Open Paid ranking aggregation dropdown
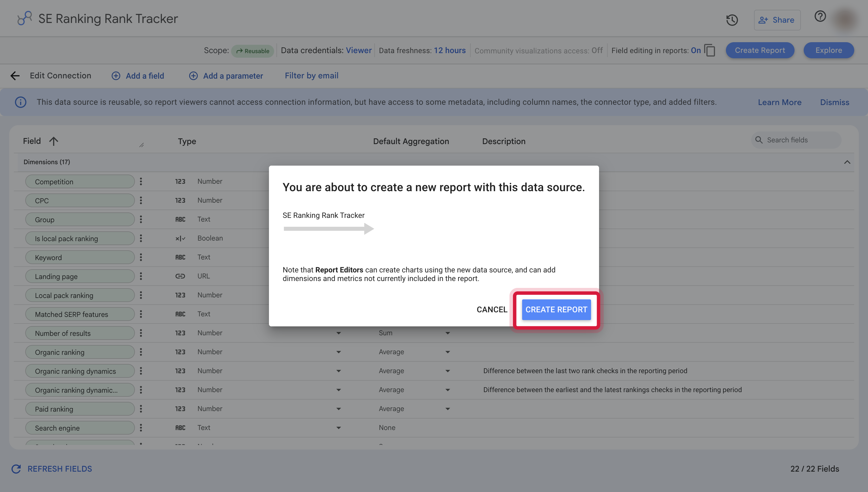The height and width of the screenshot is (492, 868). 447,409
